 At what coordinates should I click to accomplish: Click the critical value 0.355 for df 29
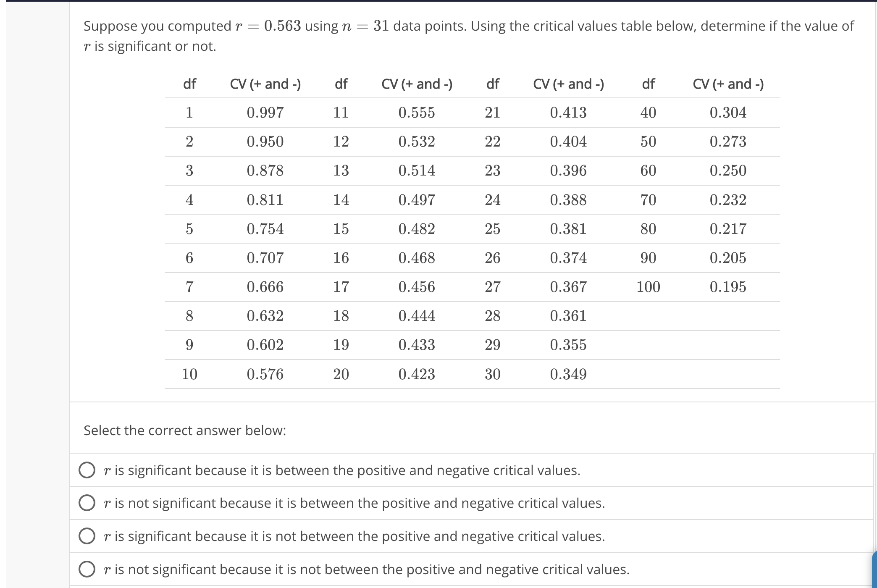[x=568, y=344]
